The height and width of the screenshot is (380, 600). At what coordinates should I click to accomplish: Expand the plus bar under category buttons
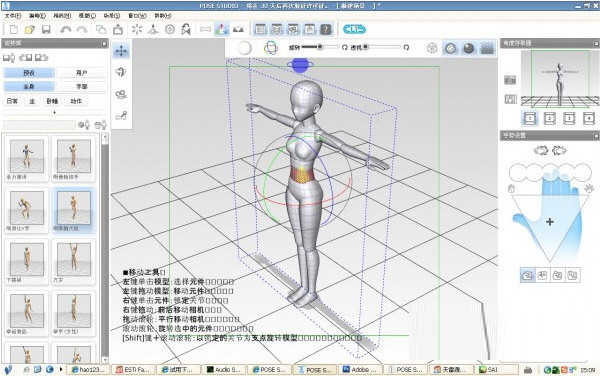click(x=54, y=113)
